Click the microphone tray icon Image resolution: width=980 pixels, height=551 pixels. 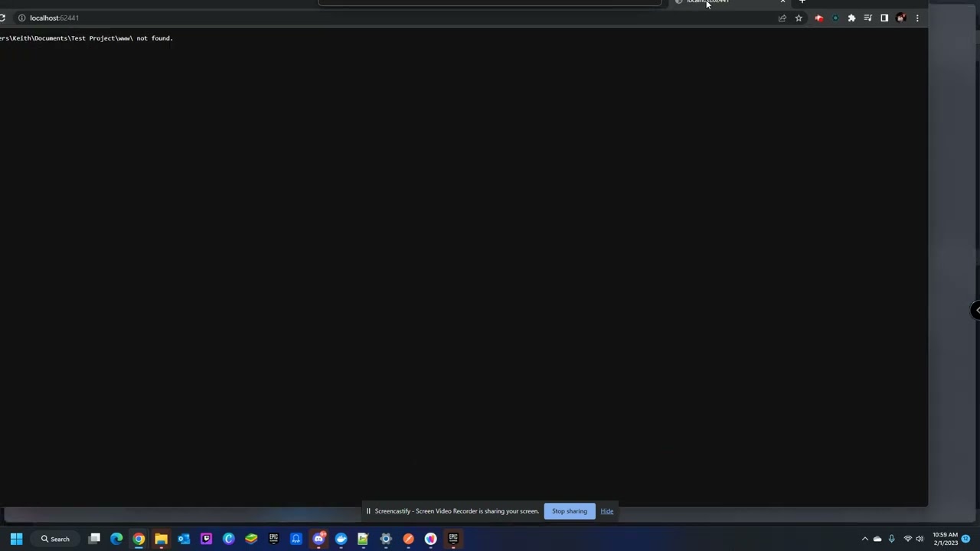891,539
